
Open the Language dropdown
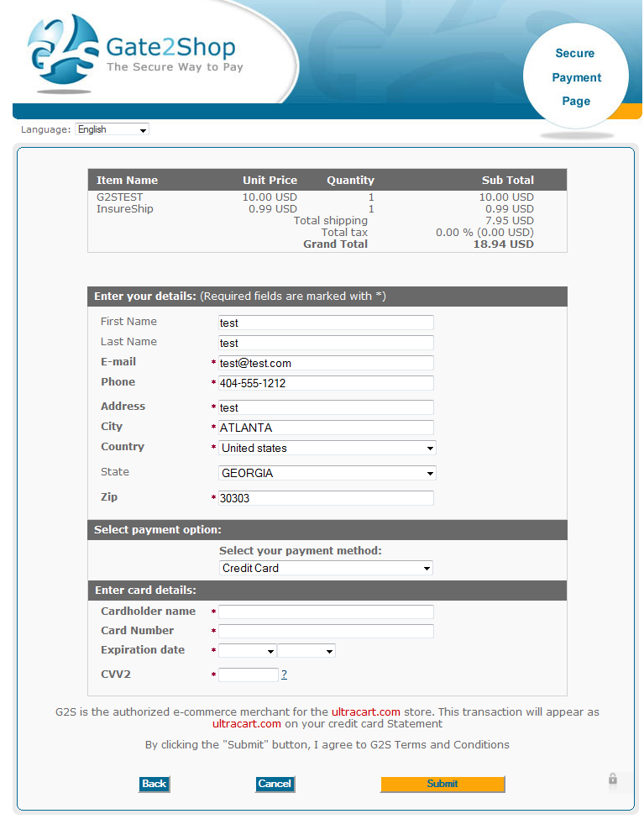(x=113, y=129)
